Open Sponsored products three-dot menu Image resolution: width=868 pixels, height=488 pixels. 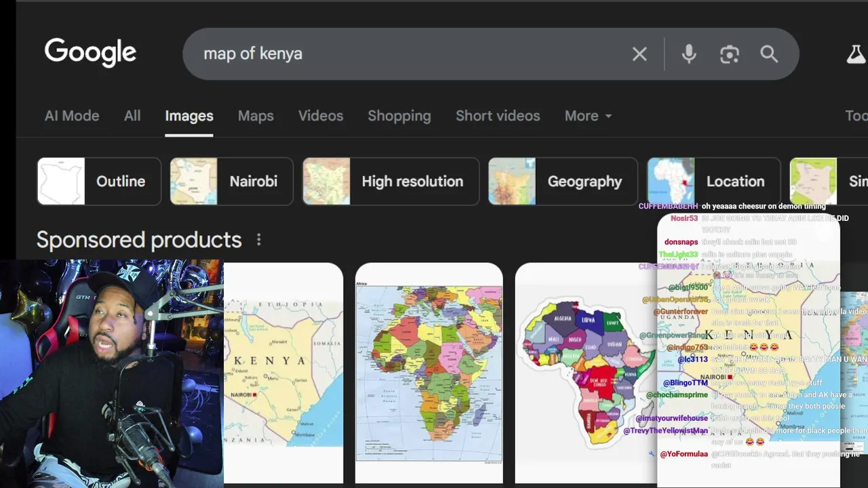(x=258, y=240)
